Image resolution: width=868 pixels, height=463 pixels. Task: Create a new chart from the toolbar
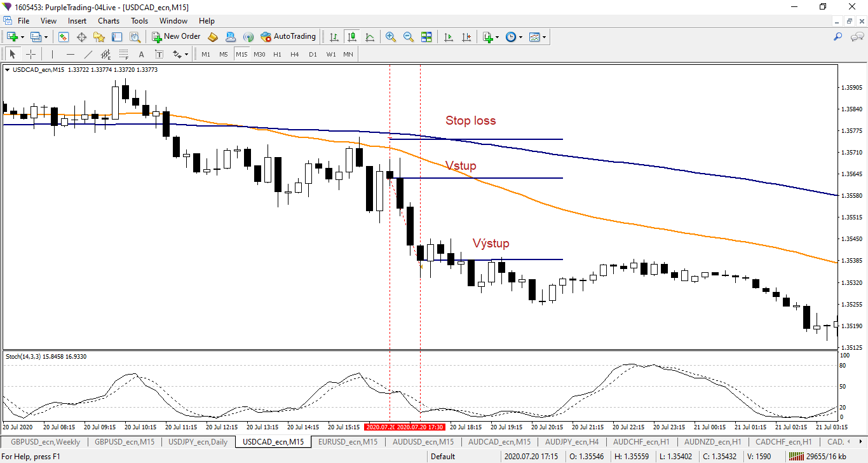(x=12, y=37)
